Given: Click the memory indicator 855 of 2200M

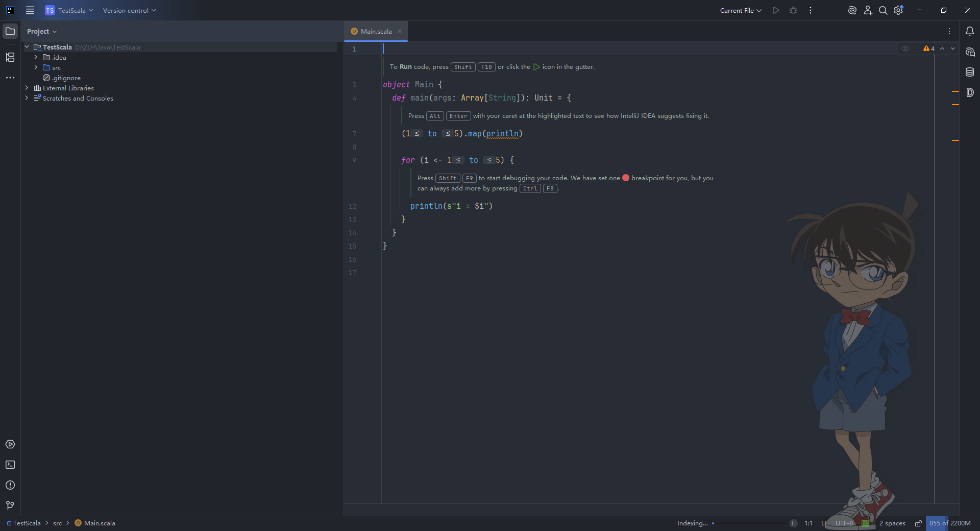Looking at the screenshot, I should (950, 523).
